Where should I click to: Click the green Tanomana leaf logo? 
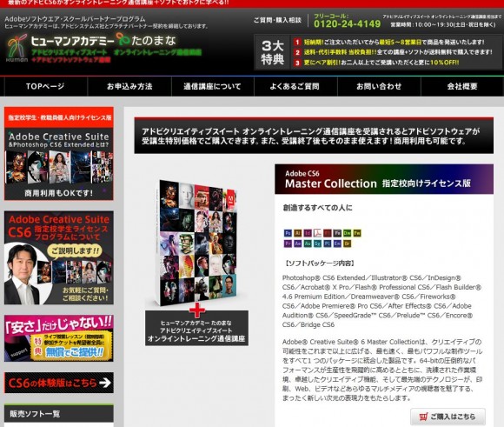point(123,40)
